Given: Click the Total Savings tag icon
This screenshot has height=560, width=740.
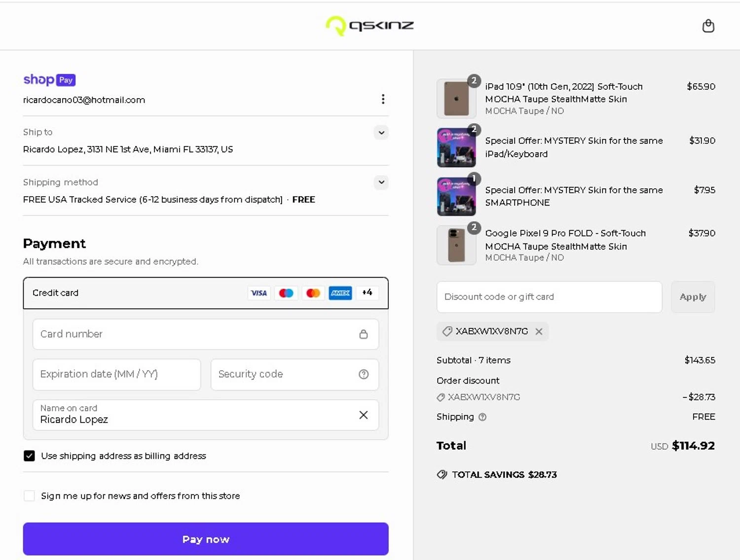Looking at the screenshot, I should 442,474.
